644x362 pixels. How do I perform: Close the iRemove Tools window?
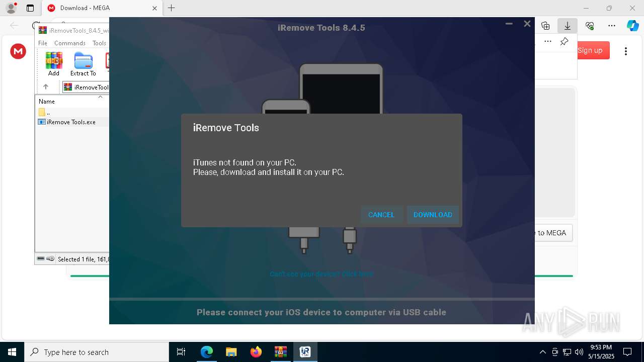527,24
